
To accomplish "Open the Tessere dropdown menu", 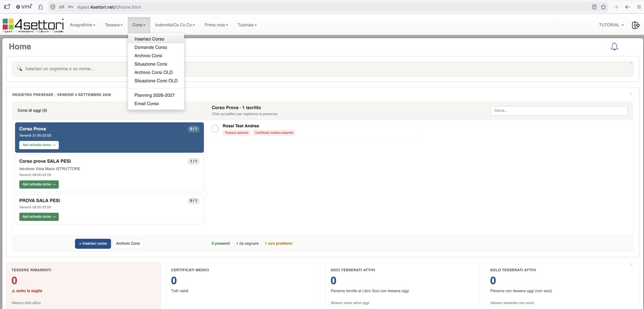I will tap(114, 25).
